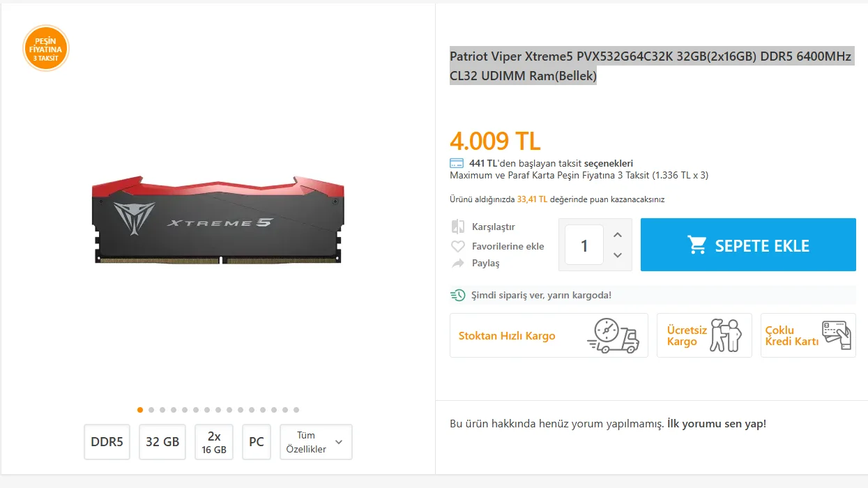Screen dimensions: 868x488
Task: Click the heart favorites icon
Action: point(458,246)
